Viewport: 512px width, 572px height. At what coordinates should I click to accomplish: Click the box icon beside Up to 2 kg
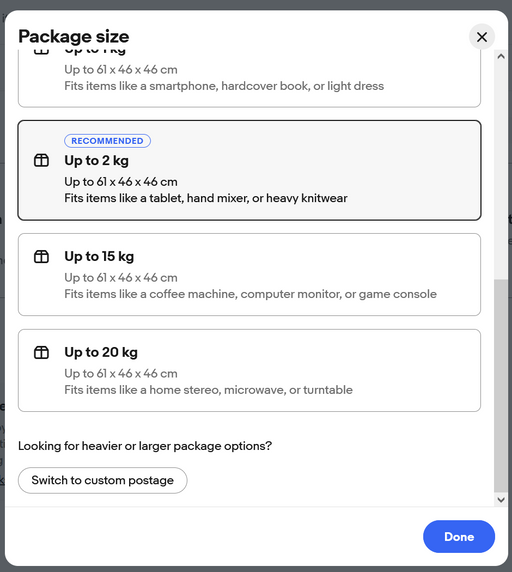point(41,160)
